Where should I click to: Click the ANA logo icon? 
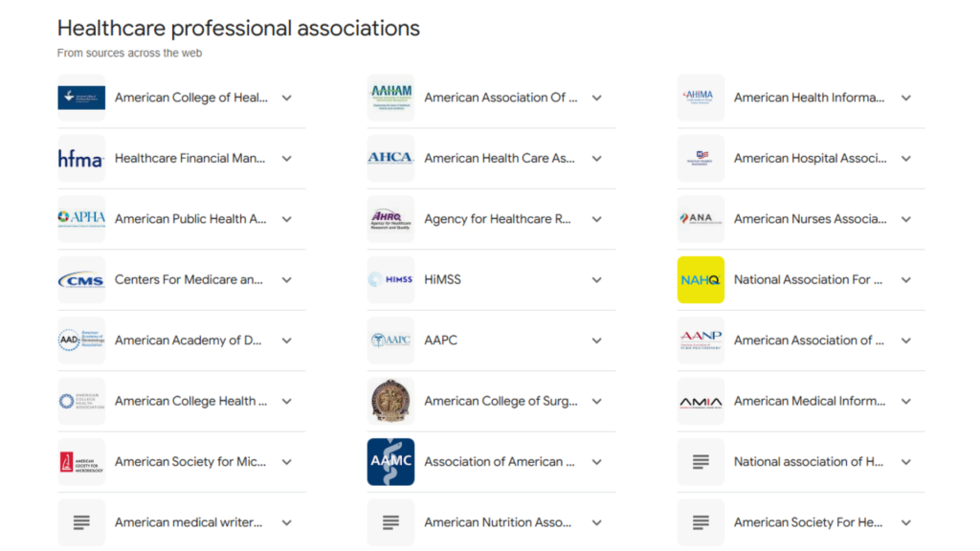point(701,218)
